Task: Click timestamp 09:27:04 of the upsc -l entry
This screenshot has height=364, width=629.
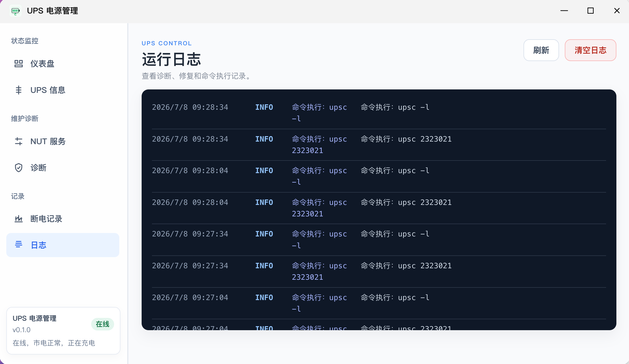Action: pyautogui.click(x=190, y=298)
